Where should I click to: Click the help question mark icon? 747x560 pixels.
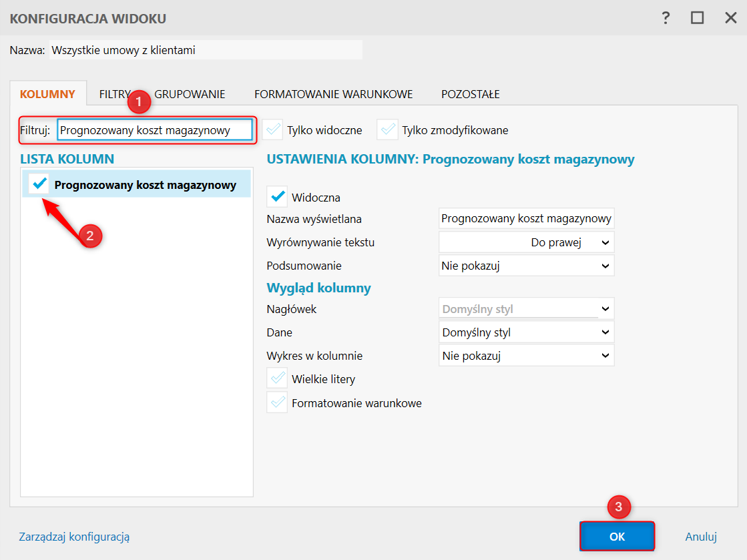click(x=666, y=18)
